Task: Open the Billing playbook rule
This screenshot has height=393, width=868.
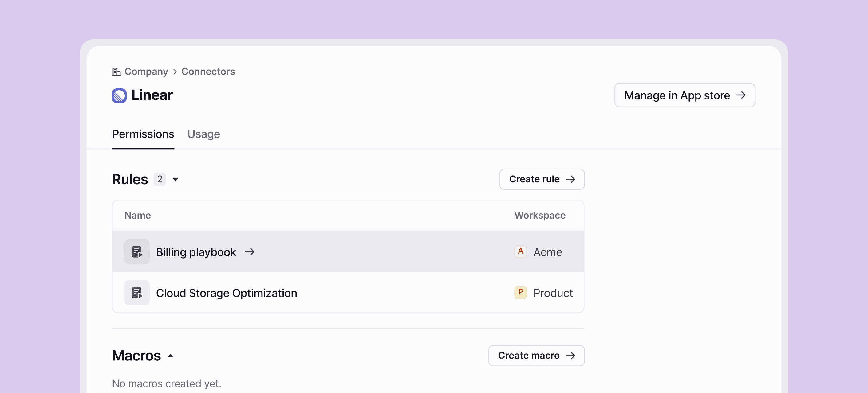Action: tap(348, 252)
